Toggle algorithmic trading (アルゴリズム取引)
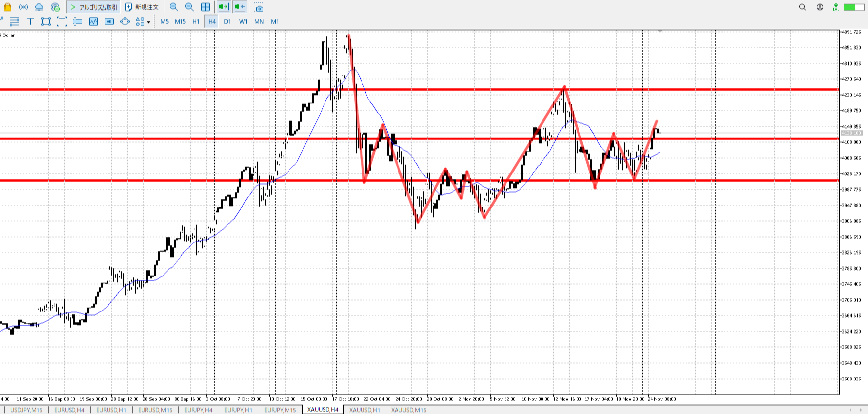Image resolution: width=868 pixels, height=414 pixels. click(x=94, y=7)
